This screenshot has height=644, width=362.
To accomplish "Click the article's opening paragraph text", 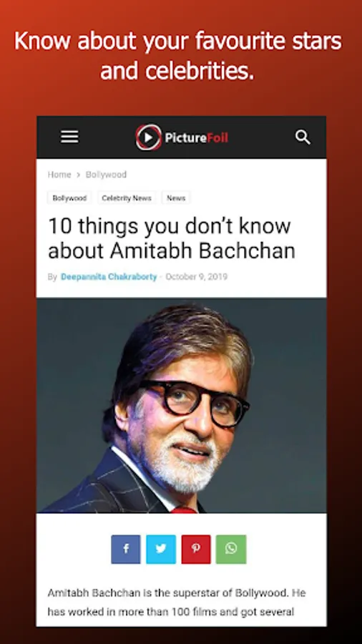I will click(177, 602).
